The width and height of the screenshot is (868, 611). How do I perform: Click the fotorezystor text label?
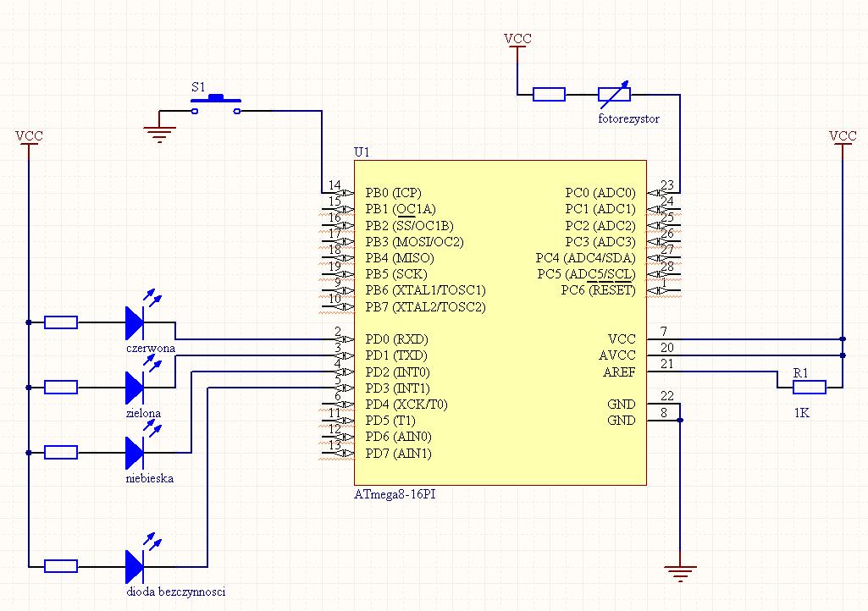(x=629, y=118)
